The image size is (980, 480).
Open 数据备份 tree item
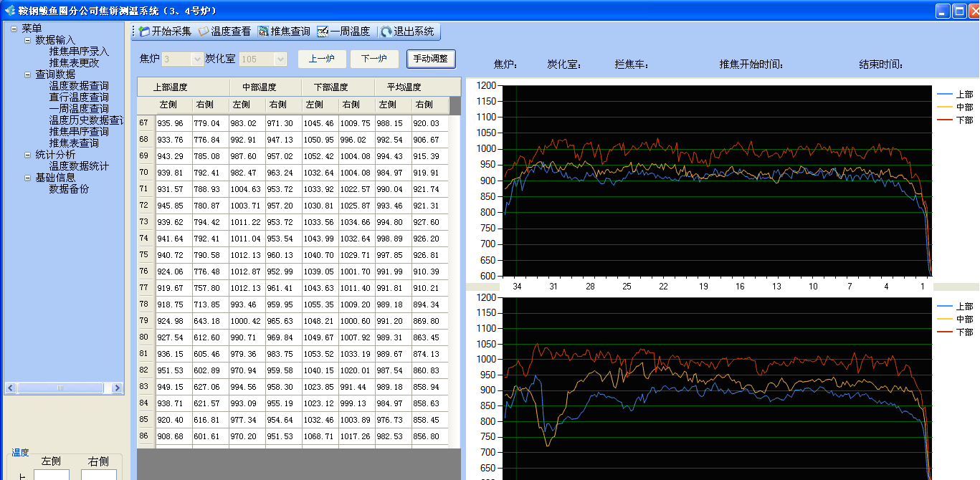pos(69,189)
